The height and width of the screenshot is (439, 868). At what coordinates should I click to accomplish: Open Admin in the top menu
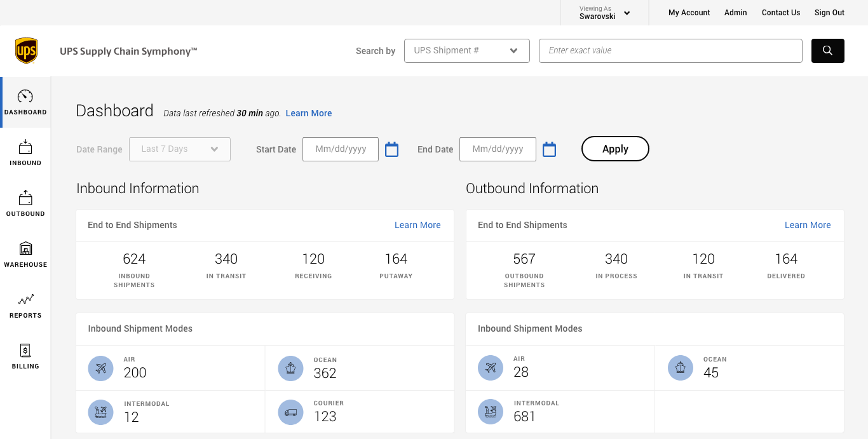736,13
